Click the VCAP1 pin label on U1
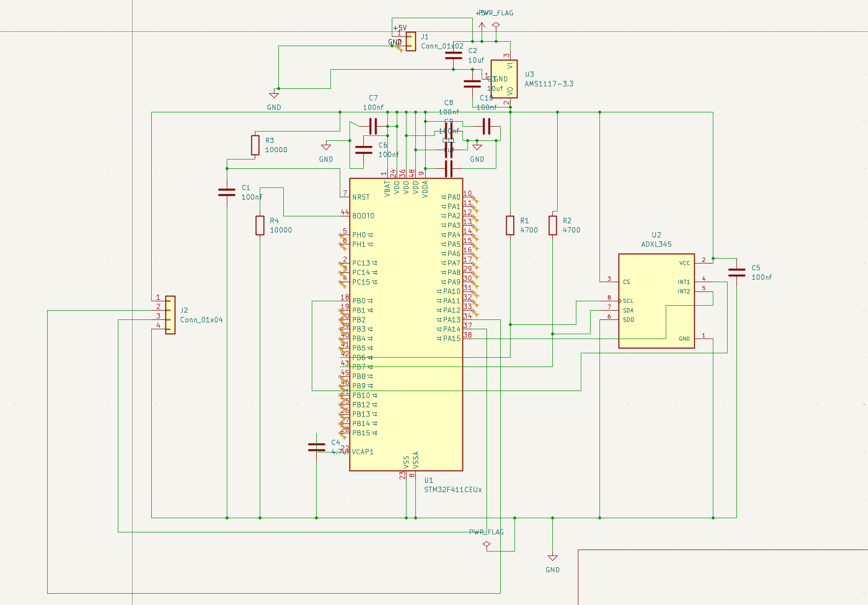The image size is (868, 605). pyautogui.click(x=363, y=452)
